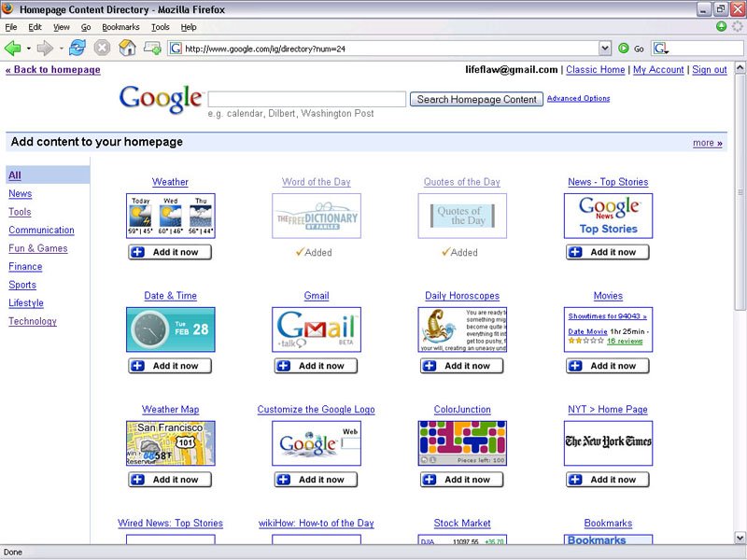Click the address bar URL field
The image size is (747, 560).
click(x=390, y=49)
